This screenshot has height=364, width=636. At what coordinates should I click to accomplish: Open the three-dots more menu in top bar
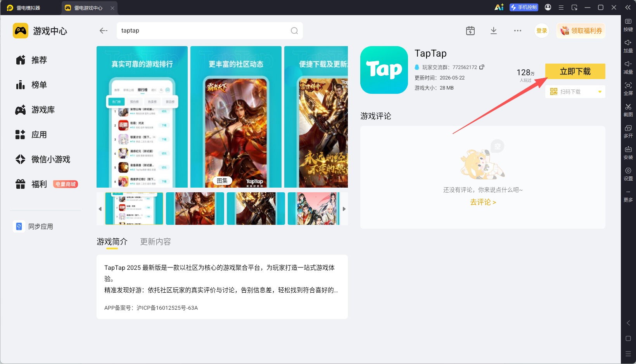coord(518,31)
